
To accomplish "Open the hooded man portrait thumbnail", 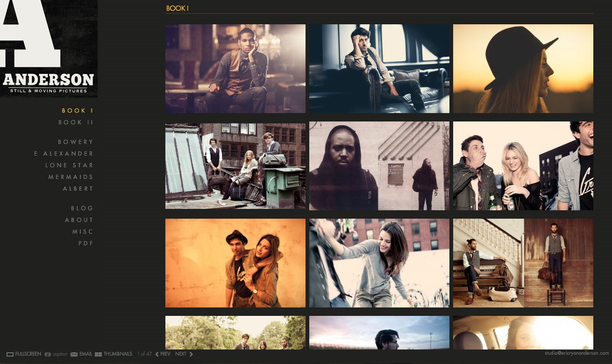I will [x=379, y=166].
